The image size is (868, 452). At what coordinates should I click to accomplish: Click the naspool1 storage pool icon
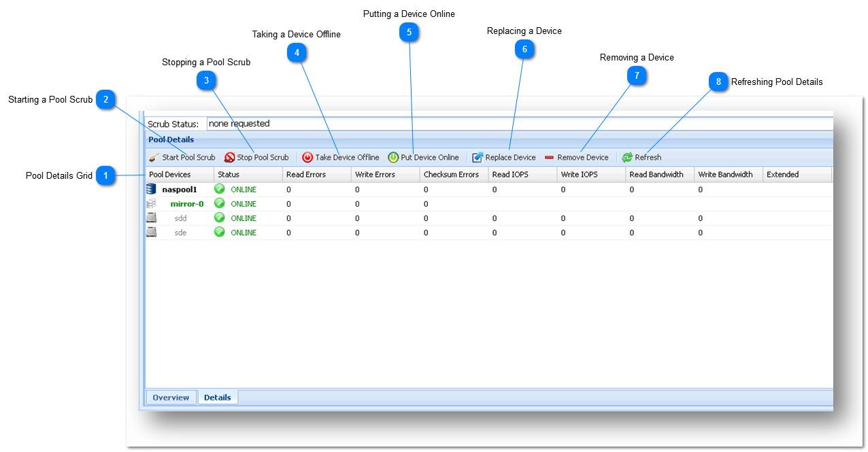151,189
